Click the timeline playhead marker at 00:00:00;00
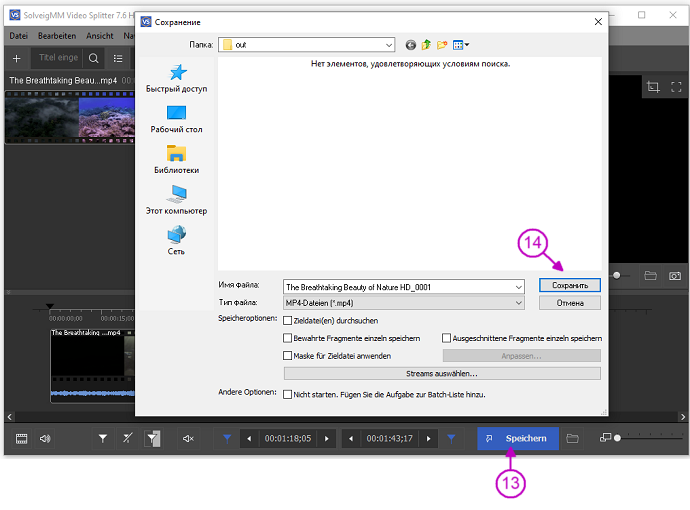Viewport: 690px width, 510px height. 50,306
